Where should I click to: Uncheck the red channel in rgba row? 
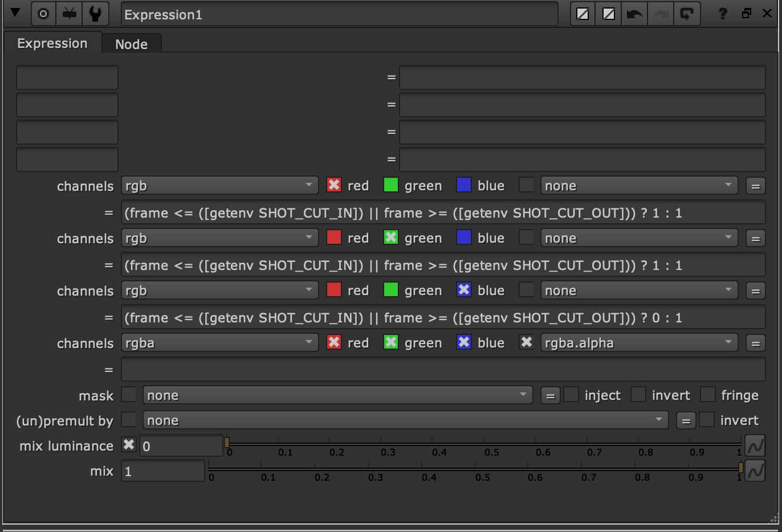(x=334, y=342)
